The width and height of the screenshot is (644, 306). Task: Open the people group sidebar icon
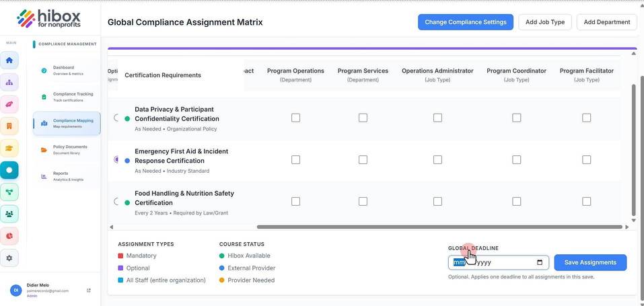pos(9,214)
